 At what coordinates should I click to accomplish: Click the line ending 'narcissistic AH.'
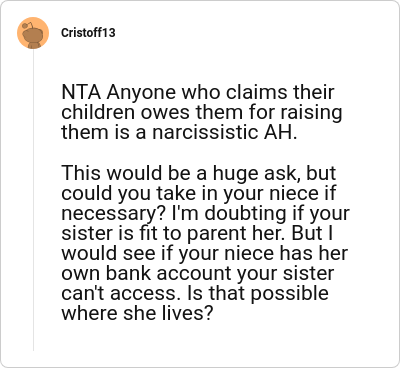179,132
